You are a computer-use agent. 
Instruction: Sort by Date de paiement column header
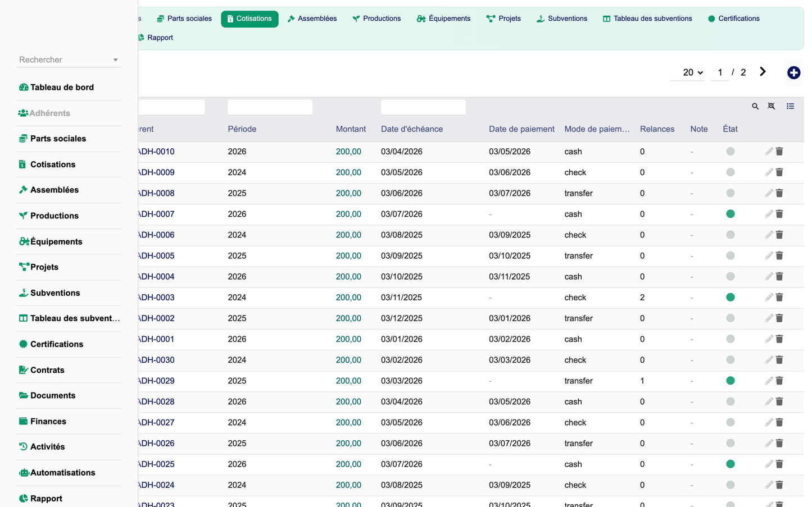(x=521, y=129)
